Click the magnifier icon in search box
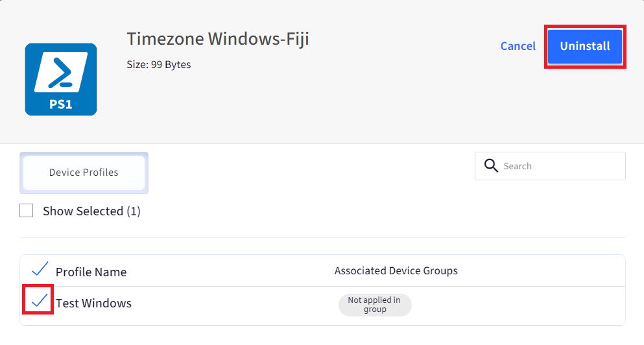Screen dimensions: 644x345 (x=491, y=166)
